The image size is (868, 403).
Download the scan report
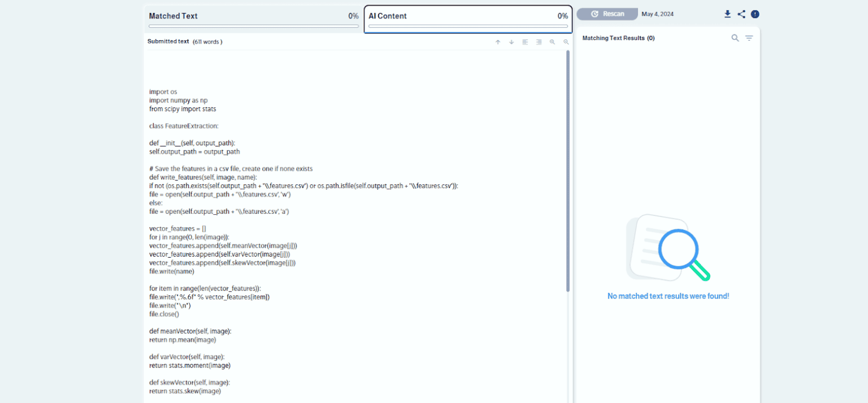[727, 14]
